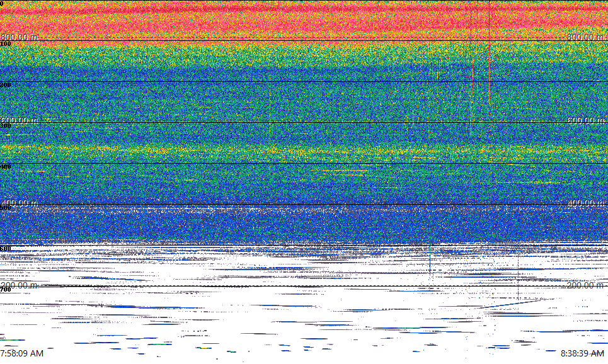Pick the left-side 400.00 m range label
Viewport: 608px width, 364px height.
click(x=20, y=203)
